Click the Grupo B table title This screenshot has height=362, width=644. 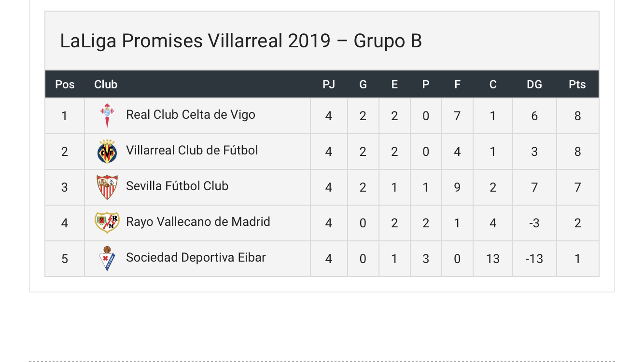(241, 41)
